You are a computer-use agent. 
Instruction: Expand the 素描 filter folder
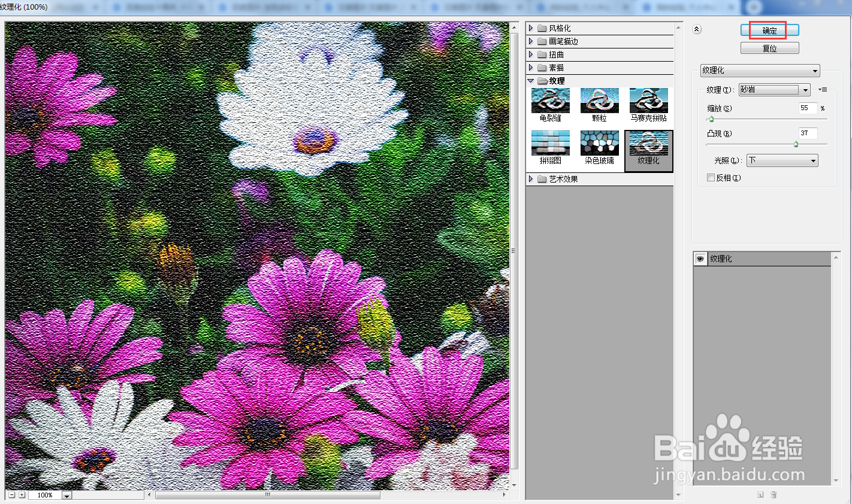coord(531,68)
